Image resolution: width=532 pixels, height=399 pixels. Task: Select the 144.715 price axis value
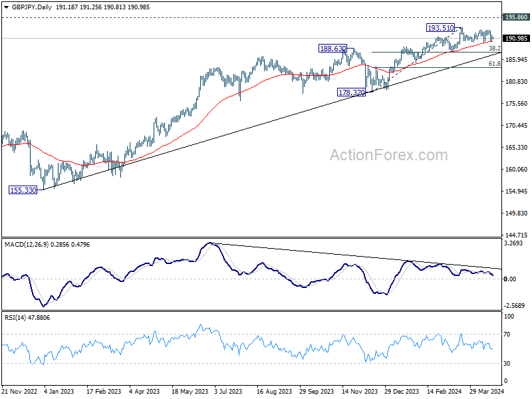[x=517, y=235]
